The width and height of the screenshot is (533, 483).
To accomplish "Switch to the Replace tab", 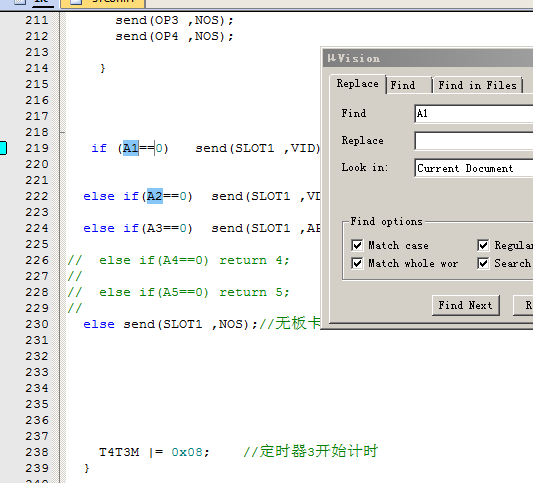I will [358, 84].
